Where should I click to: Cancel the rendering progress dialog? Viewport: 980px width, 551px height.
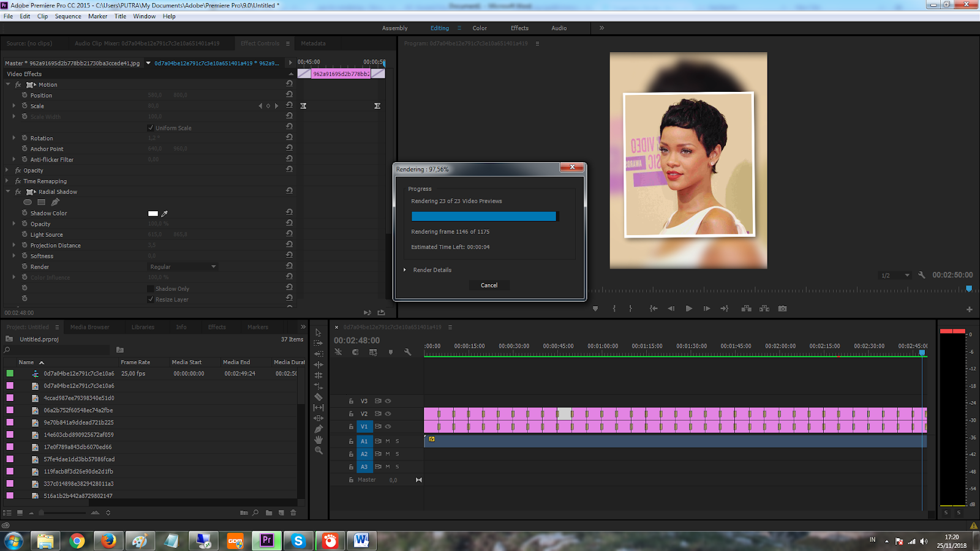(489, 285)
